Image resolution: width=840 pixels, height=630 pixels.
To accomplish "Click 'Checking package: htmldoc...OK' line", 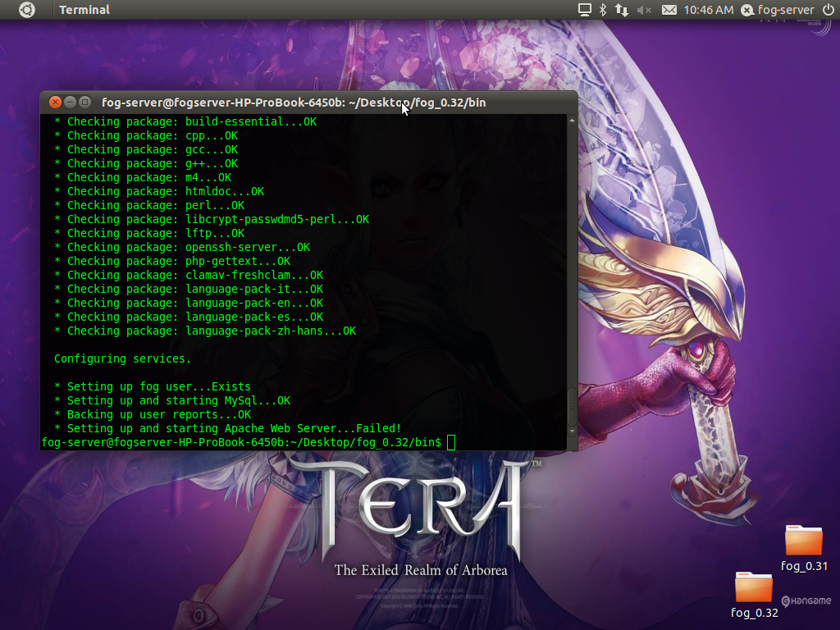I will click(x=159, y=191).
